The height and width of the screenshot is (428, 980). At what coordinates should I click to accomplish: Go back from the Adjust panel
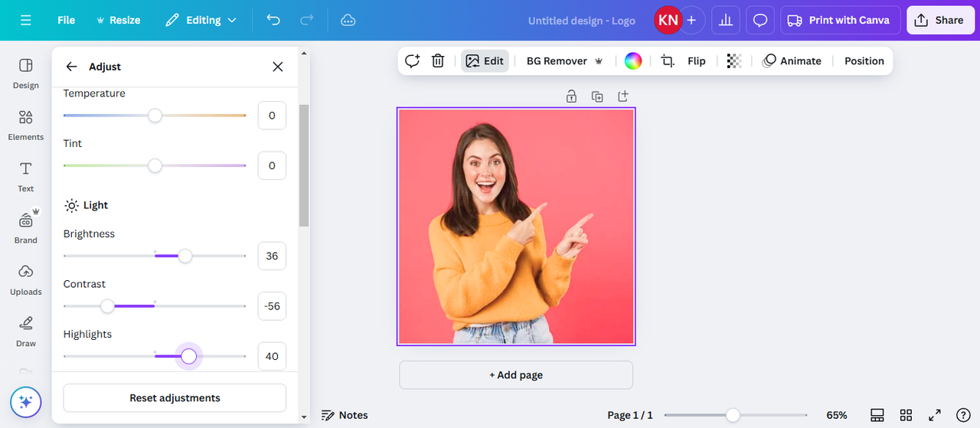pos(71,67)
